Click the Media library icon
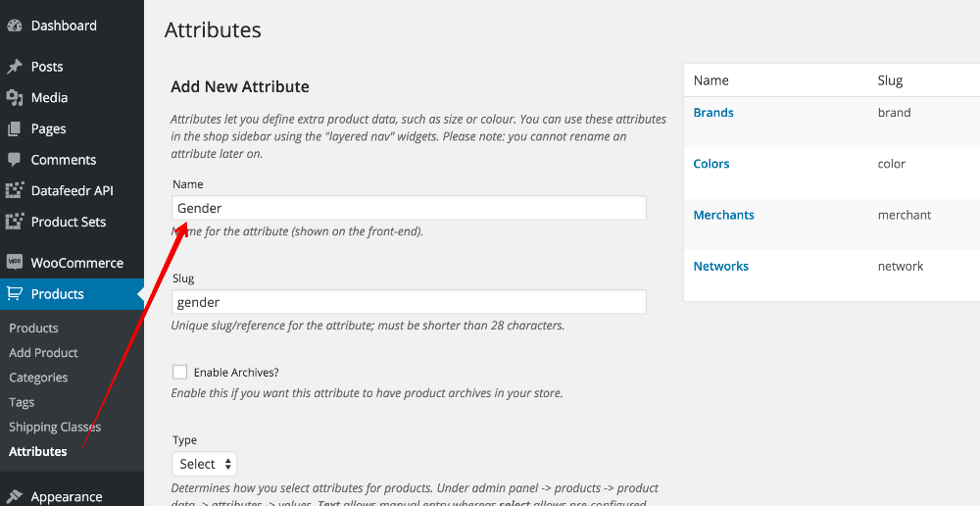The height and width of the screenshot is (506, 980). tap(15, 98)
